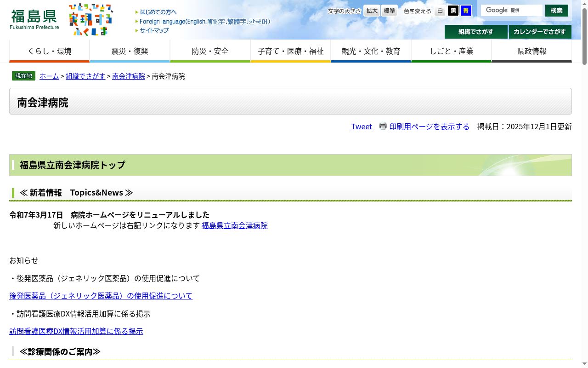Click the 現在地 breadcrumb badge
588x368 pixels.
(x=23, y=76)
